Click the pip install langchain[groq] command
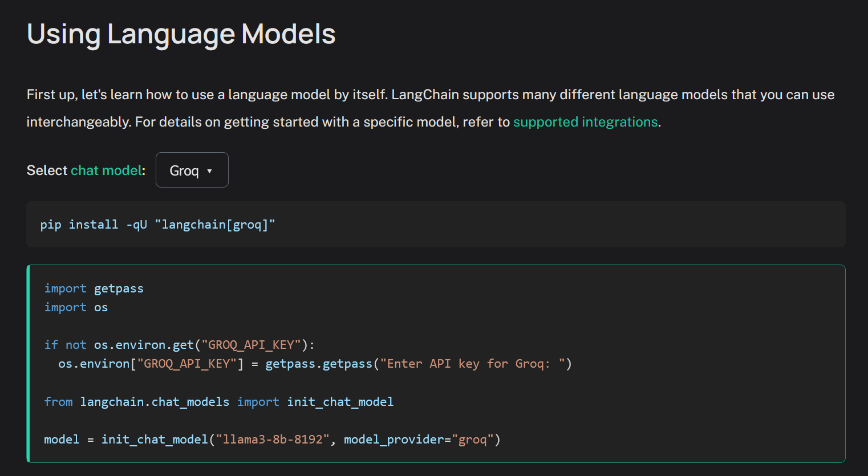The image size is (868, 476). coord(157,225)
